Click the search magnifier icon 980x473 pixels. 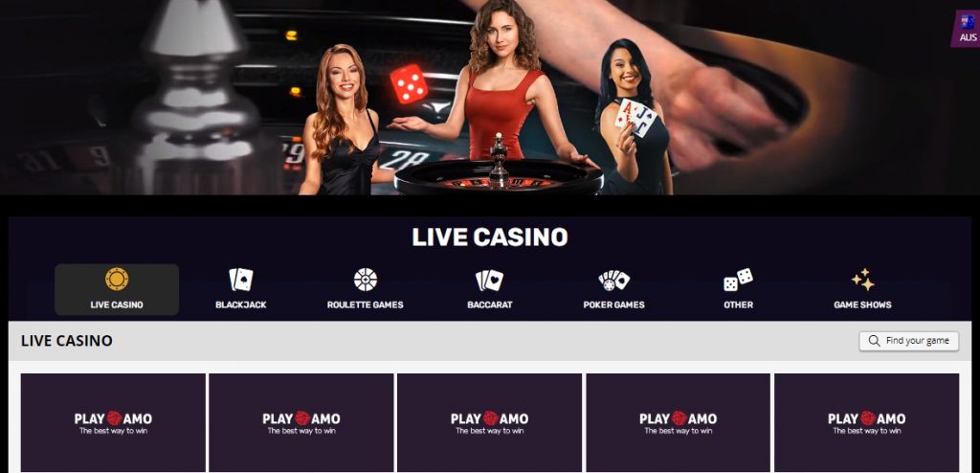pos(875,341)
